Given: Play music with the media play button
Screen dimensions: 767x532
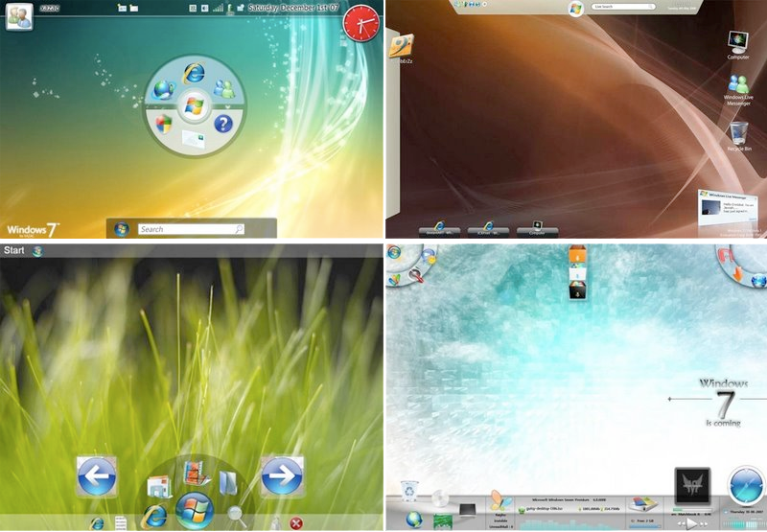Looking at the screenshot, I should pos(691,523).
